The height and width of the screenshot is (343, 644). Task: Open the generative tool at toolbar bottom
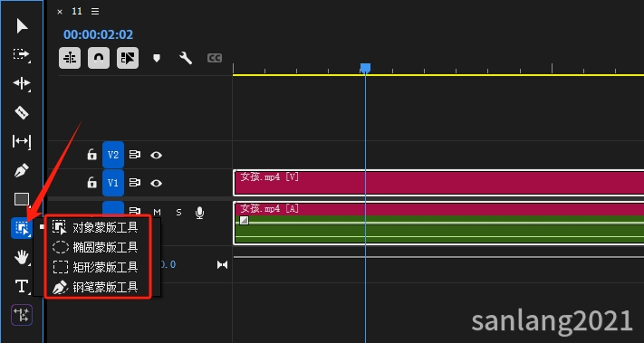[x=22, y=315]
